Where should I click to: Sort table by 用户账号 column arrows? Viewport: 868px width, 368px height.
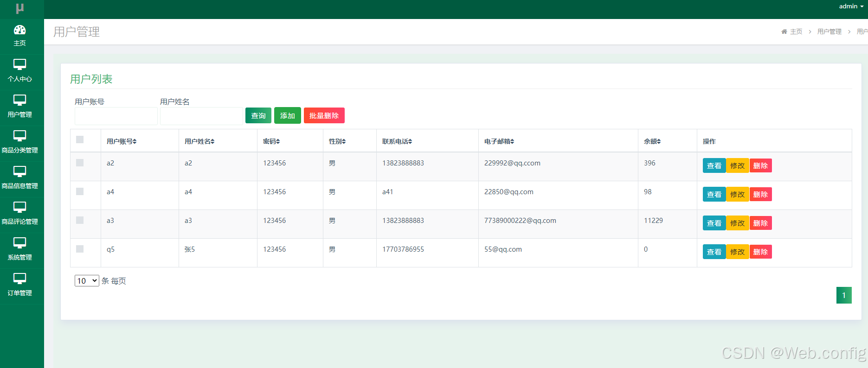(135, 141)
